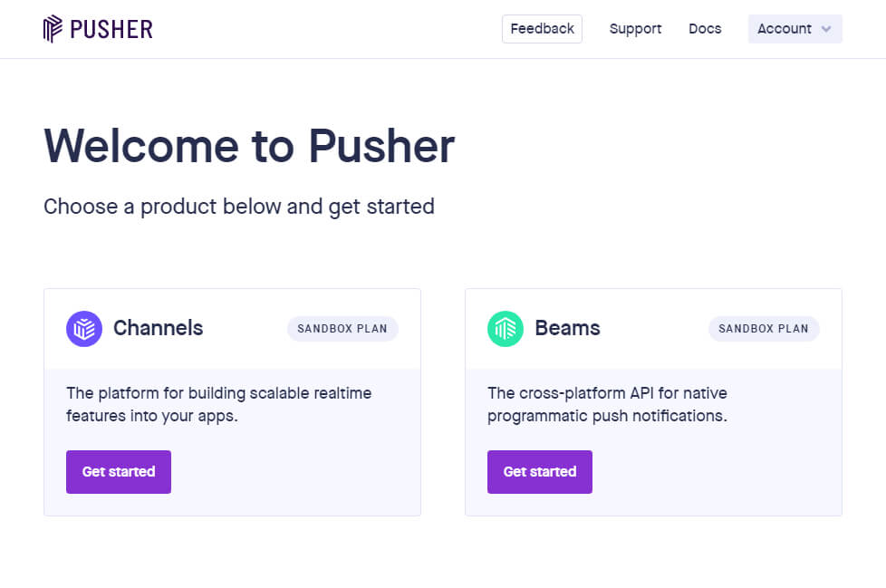Click the 'Choose a product below' subtitle
The image size is (886, 588).
(x=239, y=207)
